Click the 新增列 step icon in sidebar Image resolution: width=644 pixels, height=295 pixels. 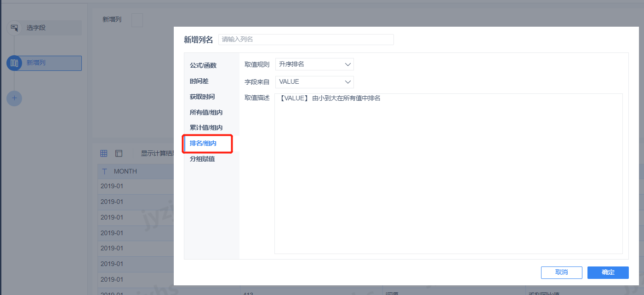pyautogui.click(x=14, y=63)
